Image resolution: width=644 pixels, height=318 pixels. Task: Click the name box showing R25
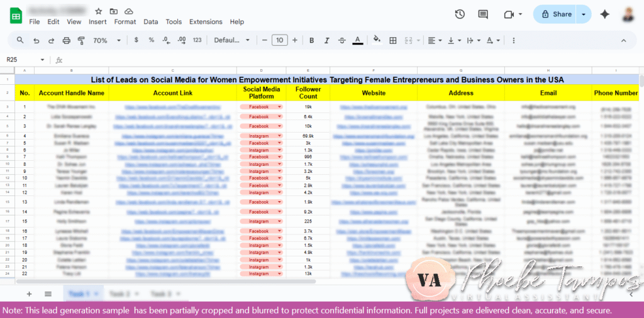[x=21, y=60]
